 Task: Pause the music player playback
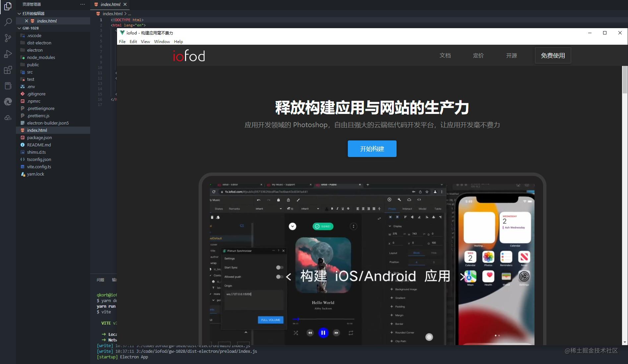coord(323,333)
